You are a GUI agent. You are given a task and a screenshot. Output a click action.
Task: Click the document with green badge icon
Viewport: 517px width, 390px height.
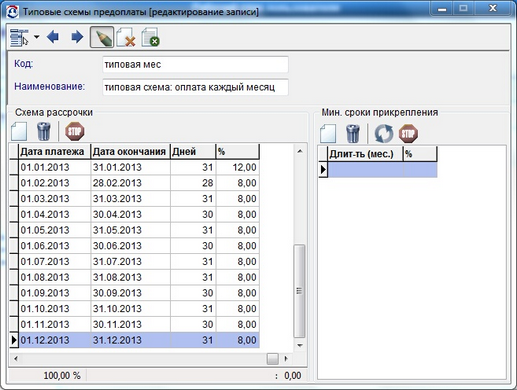pos(150,37)
